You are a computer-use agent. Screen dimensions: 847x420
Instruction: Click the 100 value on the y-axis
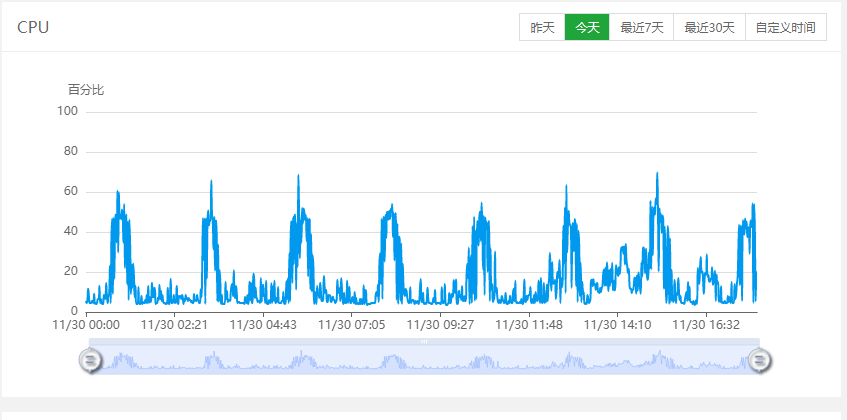click(68, 111)
